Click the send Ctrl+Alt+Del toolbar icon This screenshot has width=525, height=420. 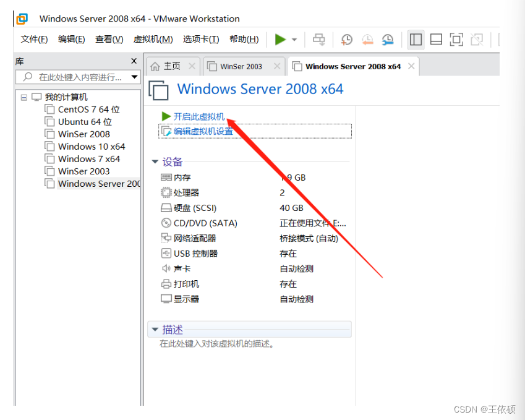(318, 40)
